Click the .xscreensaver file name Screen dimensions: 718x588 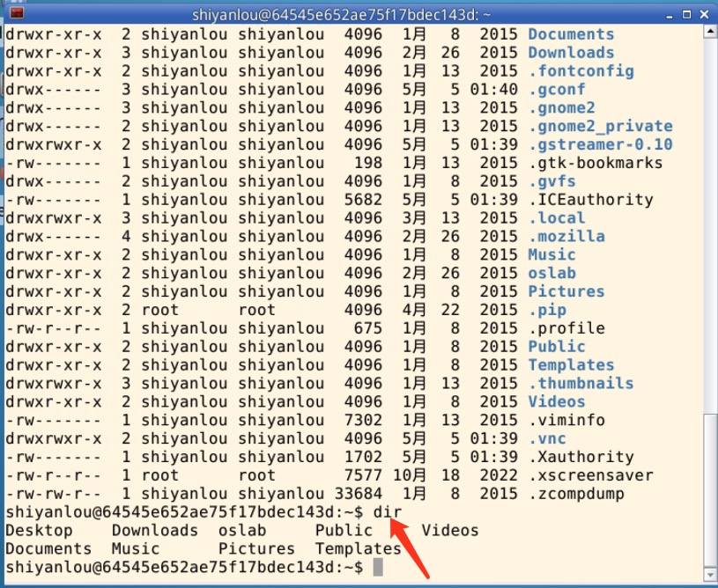(x=590, y=475)
